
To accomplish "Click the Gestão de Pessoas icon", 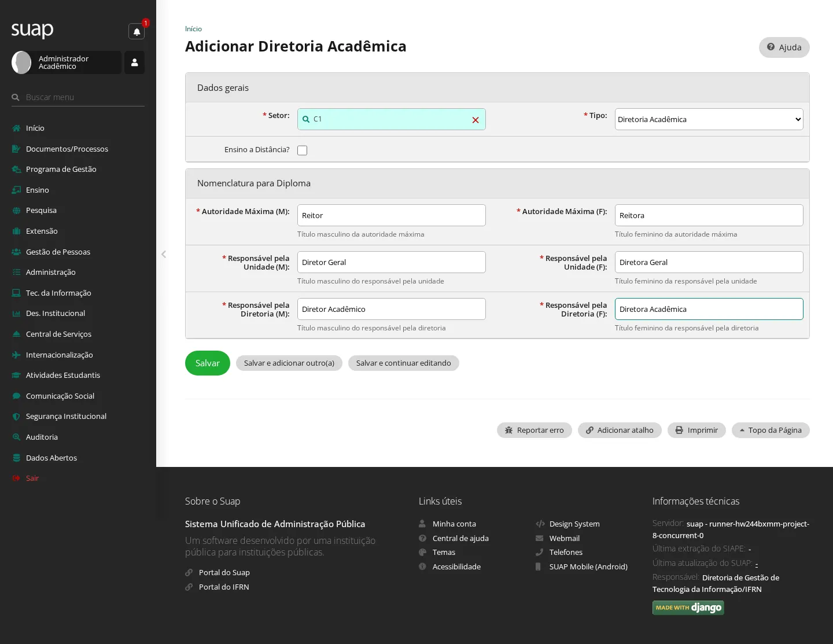I will click(x=16, y=252).
